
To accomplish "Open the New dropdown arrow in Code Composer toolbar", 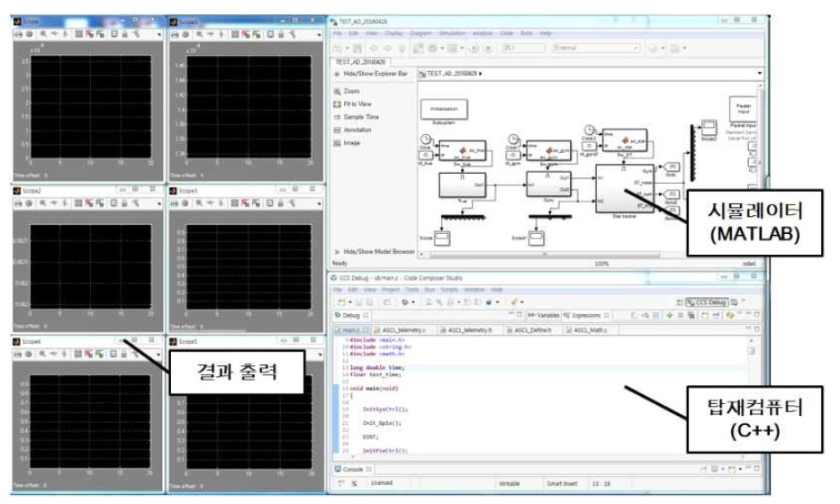I will click(350, 302).
